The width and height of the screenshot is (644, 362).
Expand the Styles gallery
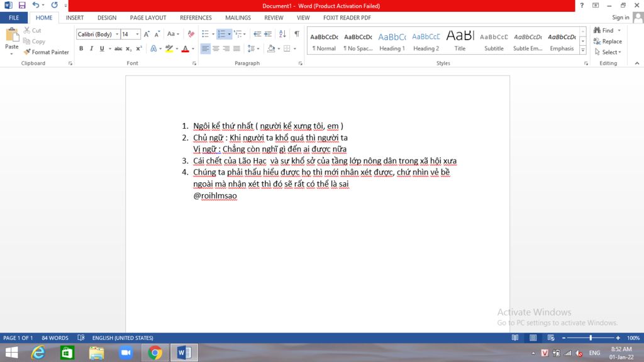583,50
